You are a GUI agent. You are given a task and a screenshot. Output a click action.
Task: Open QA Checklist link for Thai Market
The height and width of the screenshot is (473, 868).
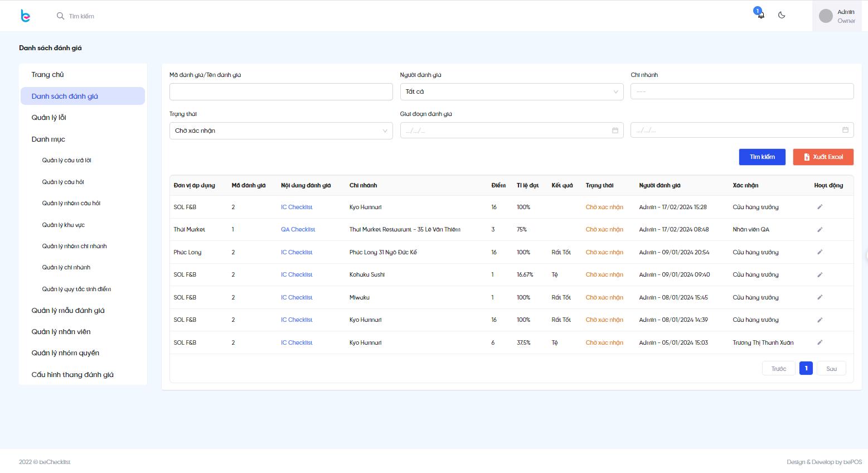[298, 229]
